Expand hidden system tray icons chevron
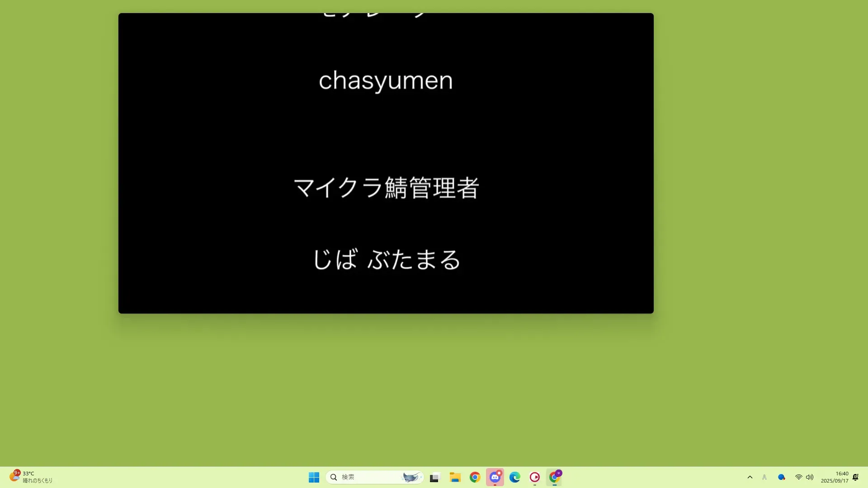 click(750, 477)
